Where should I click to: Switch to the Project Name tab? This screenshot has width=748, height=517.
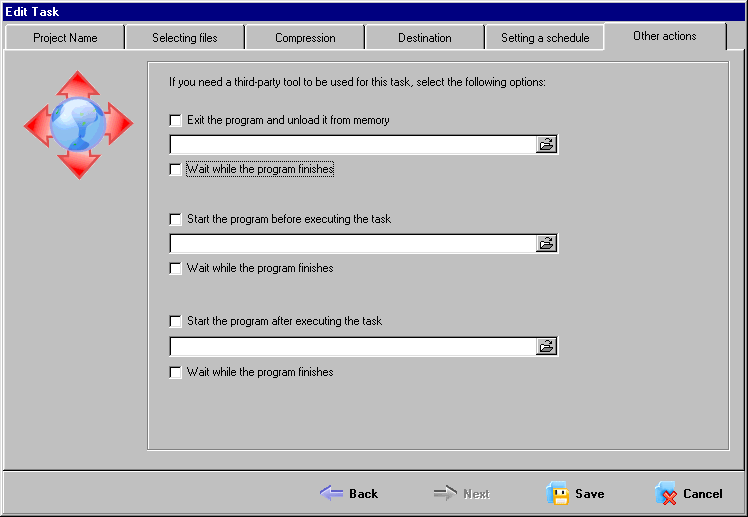(65, 38)
